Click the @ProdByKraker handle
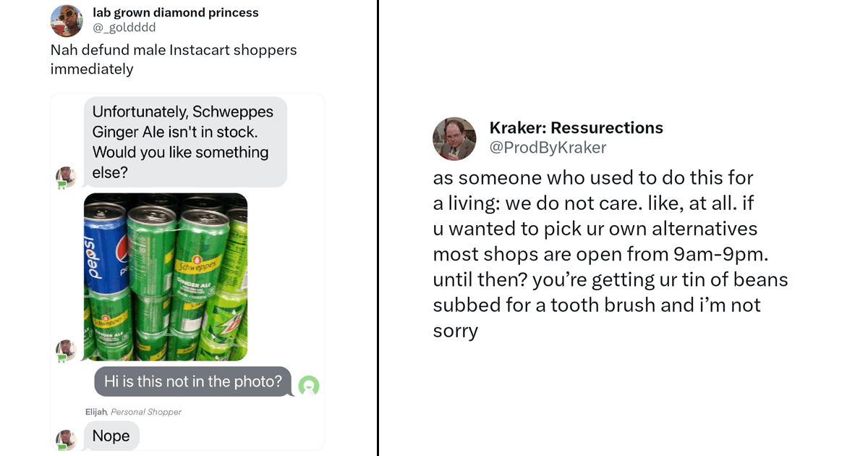This screenshot has width=868, height=456. pos(548,148)
